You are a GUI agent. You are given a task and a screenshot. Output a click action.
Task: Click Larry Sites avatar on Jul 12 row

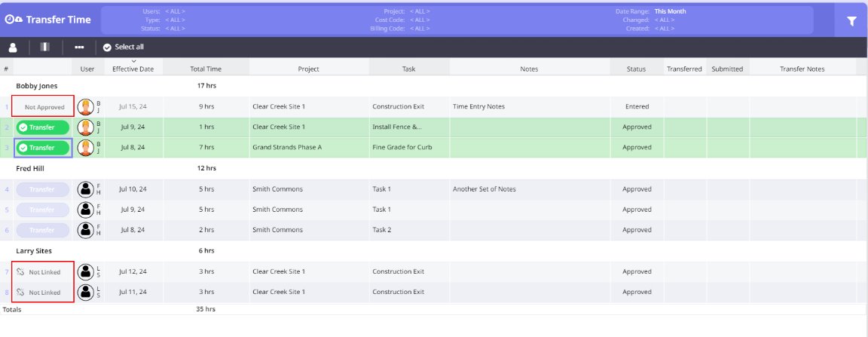(x=86, y=271)
